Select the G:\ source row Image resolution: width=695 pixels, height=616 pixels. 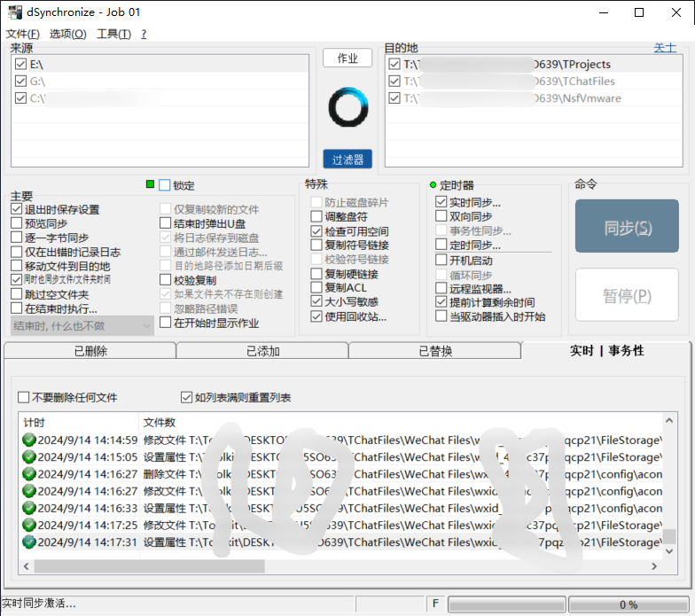tap(160, 82)
